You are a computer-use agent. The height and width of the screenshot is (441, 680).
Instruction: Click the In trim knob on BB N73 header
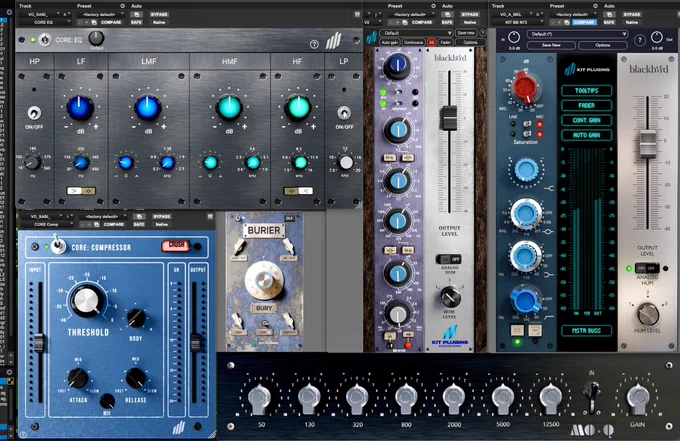tap(514, 38)
